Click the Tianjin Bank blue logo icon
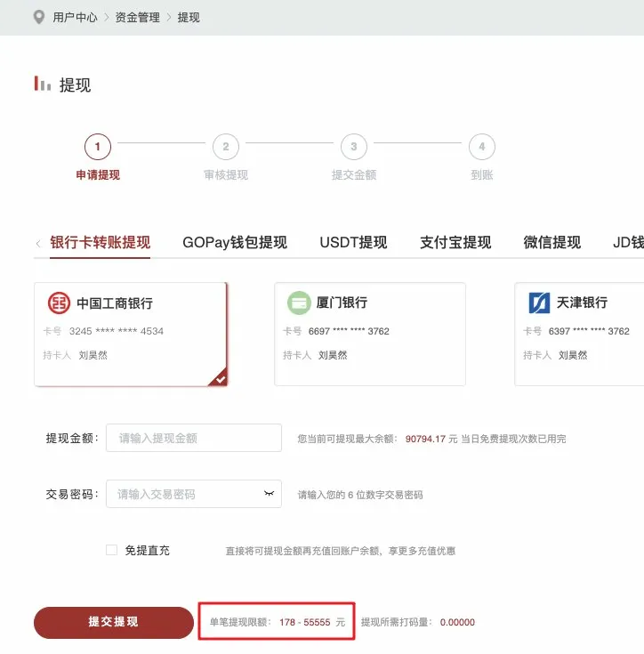The width and height of the screenshot is (644, 654). 539,303
